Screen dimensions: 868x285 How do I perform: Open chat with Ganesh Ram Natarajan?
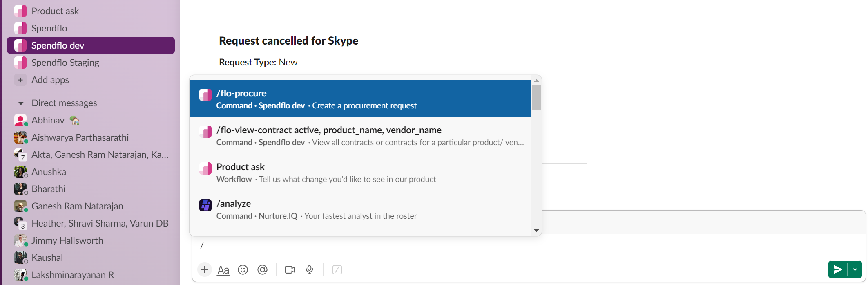[x=91, y=206]
